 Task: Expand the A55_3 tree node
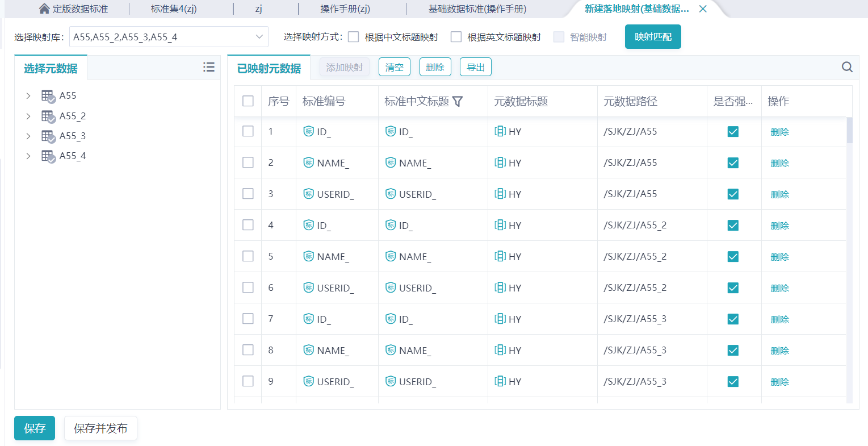[x=28, y=136]
